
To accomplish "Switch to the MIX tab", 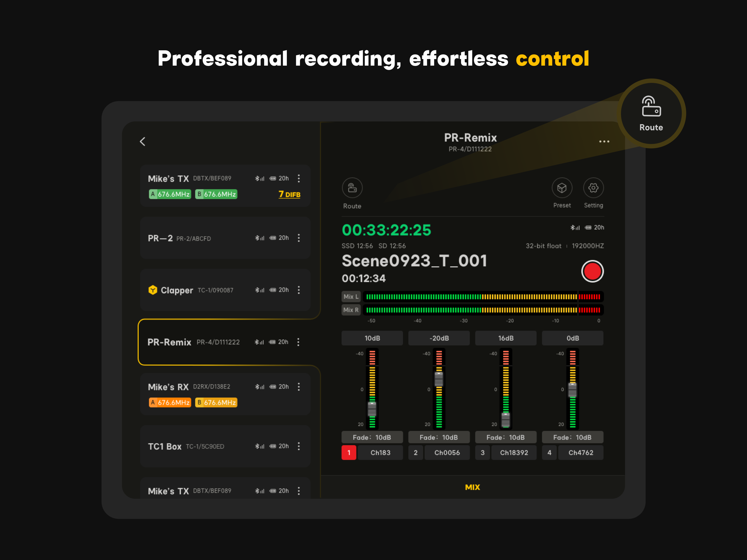I will pyautogui.click(x=472, y=487).
